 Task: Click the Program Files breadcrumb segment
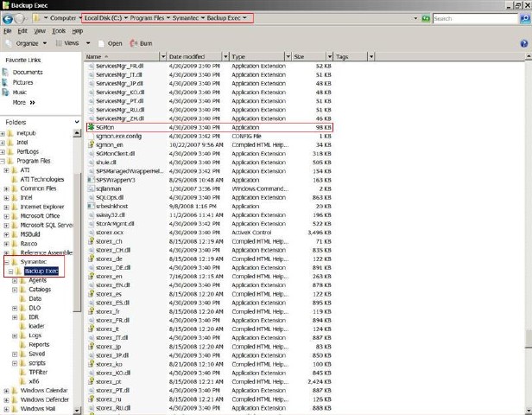tap(147, 18)
